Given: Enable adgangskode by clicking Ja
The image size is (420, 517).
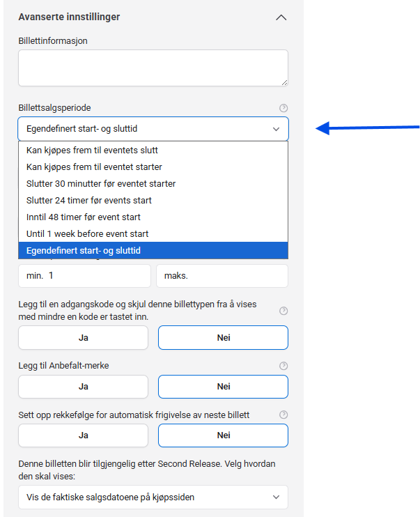Looking at the screenshot, I should pos(83,338).
